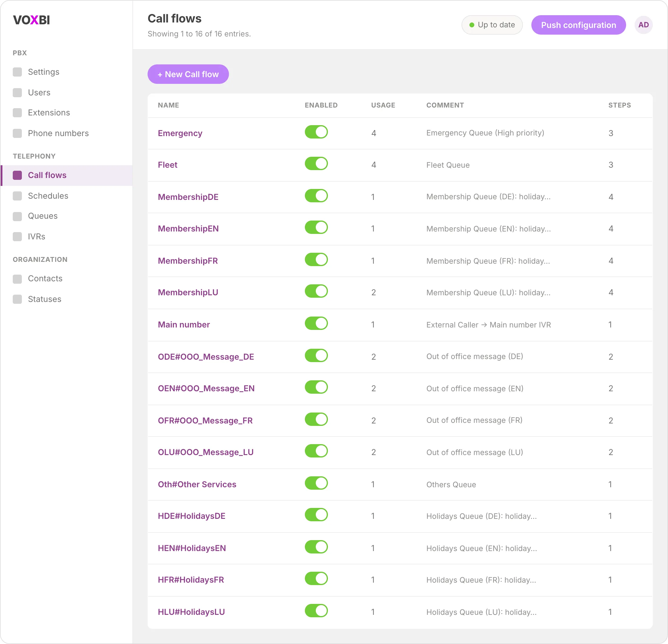Image resolution: width=668 pixels, height=644 pixels.
Task: Switch off OLU#OOO_Message_LU toggle
Action: point(316,451)
